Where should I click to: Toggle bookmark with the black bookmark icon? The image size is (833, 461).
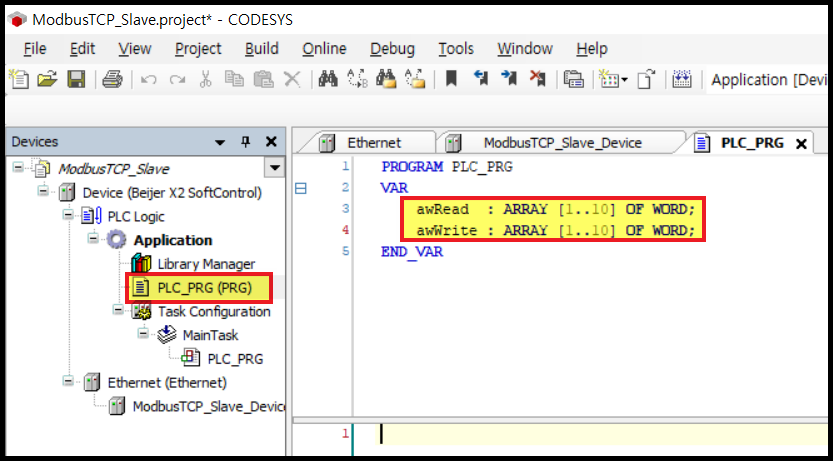point(451,80)
